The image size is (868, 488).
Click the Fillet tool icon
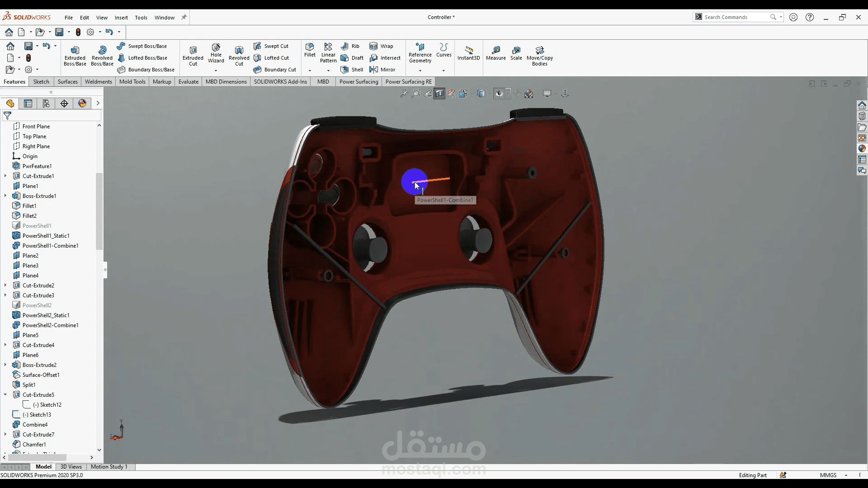pyautogui.click(x=310, y=47)
